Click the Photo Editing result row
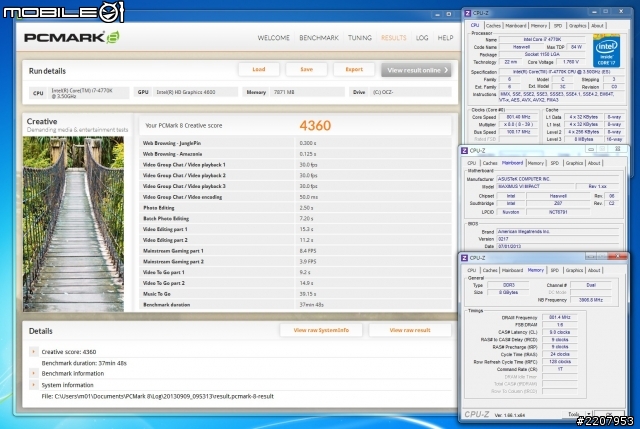Image resolution: width=640 pixels, height=429 pixels. 296,208
